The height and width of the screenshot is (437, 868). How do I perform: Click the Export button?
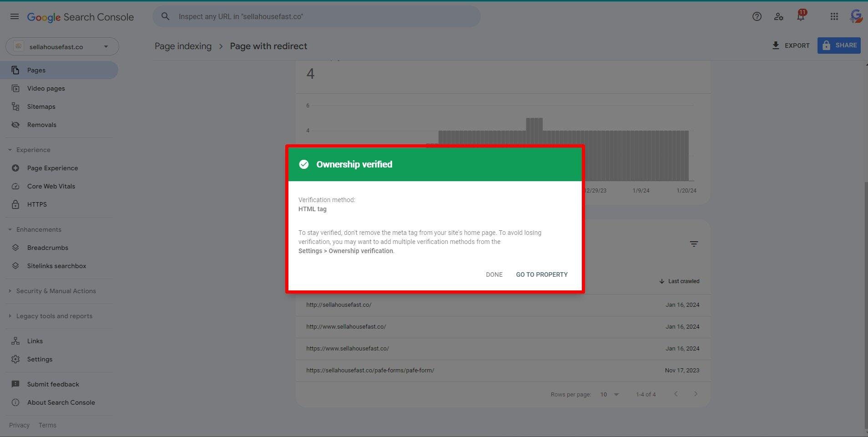791,46
